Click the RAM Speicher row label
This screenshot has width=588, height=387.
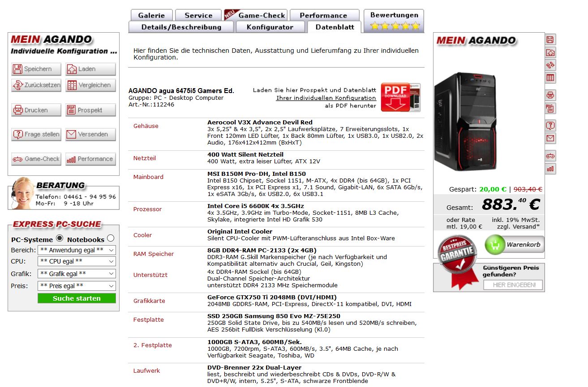pos(154,254)
